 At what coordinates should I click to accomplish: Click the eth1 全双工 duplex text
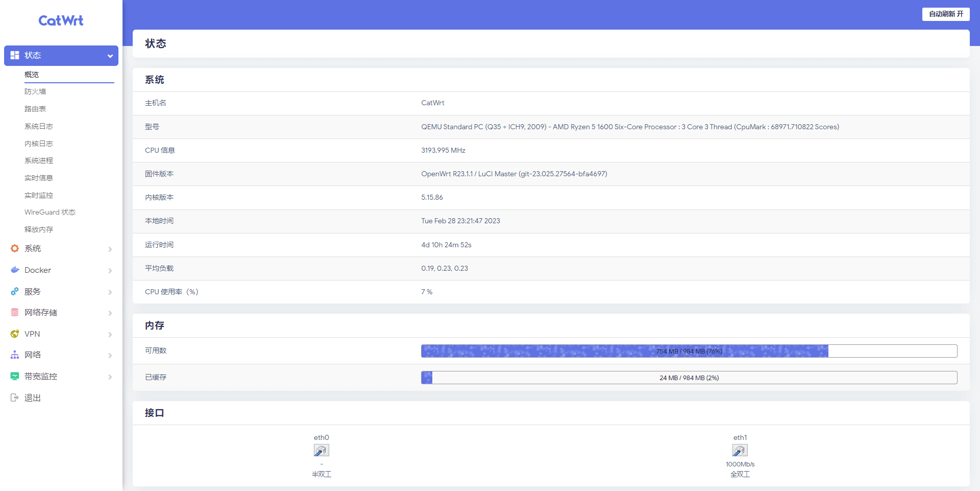point(740,474)
